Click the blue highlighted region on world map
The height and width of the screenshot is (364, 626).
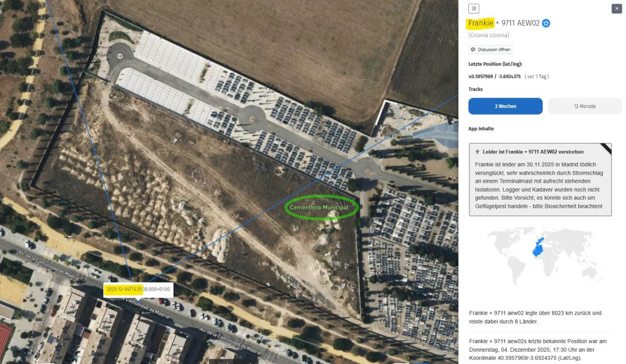[x=538, y=247]
